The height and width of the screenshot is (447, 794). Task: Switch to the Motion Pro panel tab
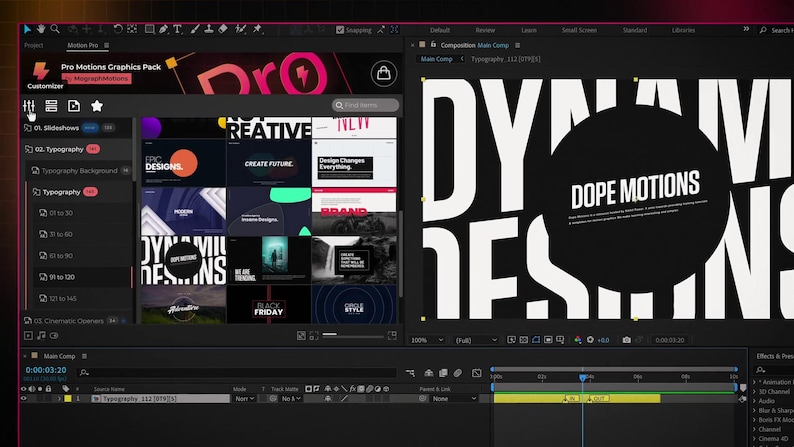pos(83,45)
